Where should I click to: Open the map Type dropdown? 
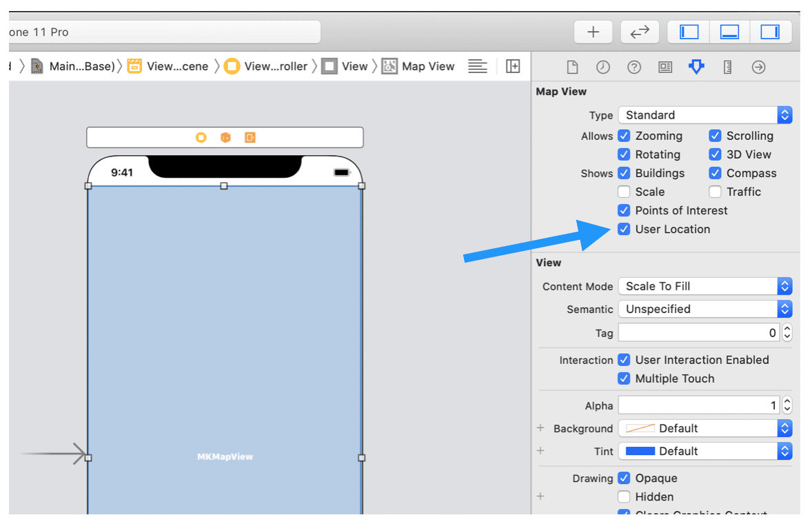coord(705,115)
